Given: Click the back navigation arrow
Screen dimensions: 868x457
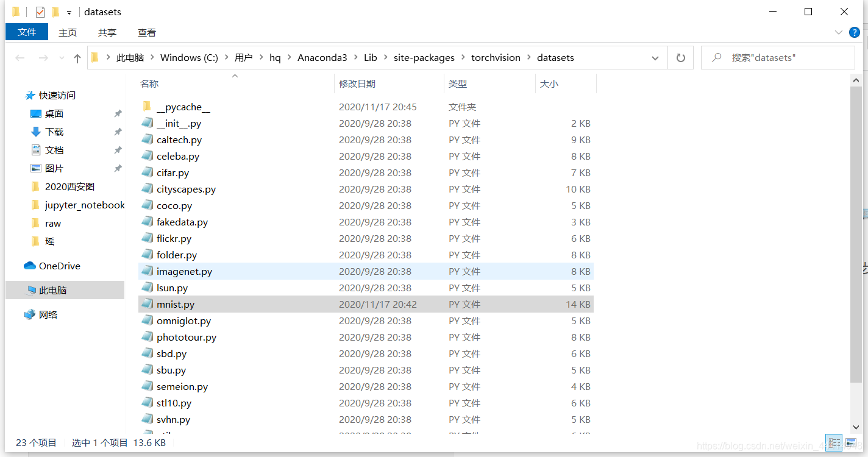Looking at the screenshot, I should (x=20, y=58).
